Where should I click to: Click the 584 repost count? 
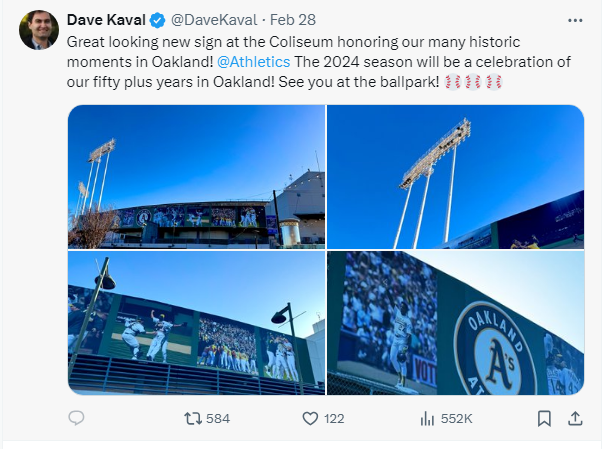[217, 417]
